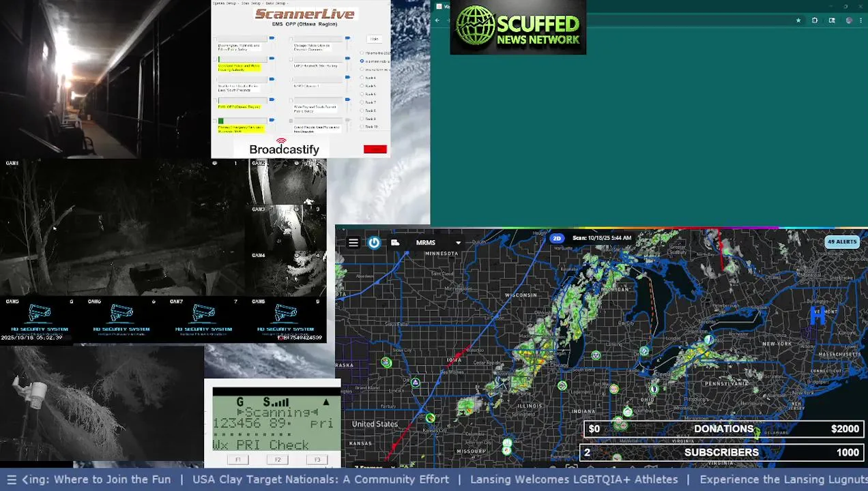This screenshot has height=491, width=868.
Task: Click the Scan 10/18/25 5:44 AM timestamp
Action: point(602,238)
